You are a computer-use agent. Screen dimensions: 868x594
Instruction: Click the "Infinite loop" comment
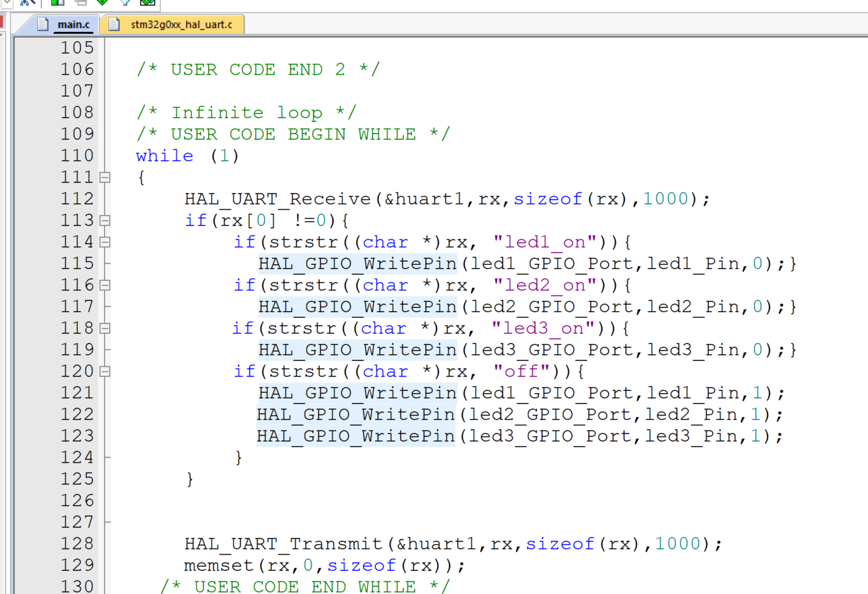[247, 112]
